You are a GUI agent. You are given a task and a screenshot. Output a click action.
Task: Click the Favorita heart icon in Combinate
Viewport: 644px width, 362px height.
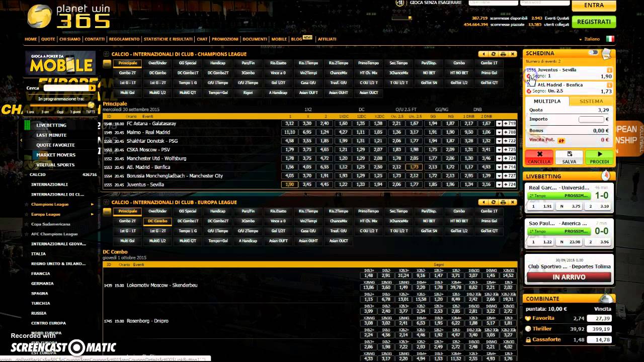pyautogui.click(x=528, y=318)
